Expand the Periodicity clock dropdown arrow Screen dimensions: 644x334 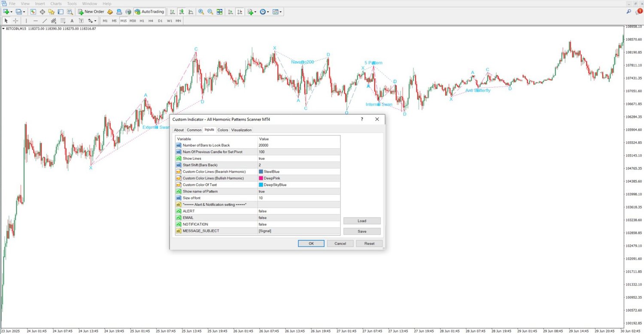[x=268, y=12]
